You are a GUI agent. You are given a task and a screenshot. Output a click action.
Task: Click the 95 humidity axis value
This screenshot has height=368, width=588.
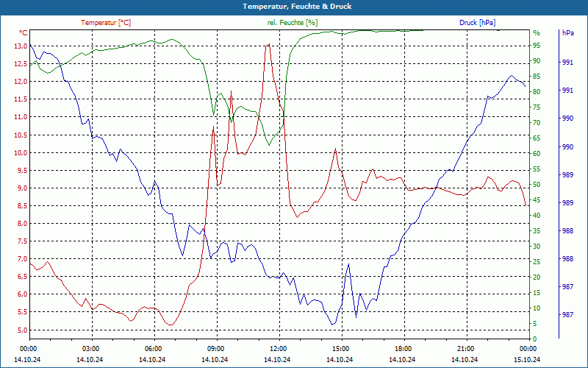point(537,46)
